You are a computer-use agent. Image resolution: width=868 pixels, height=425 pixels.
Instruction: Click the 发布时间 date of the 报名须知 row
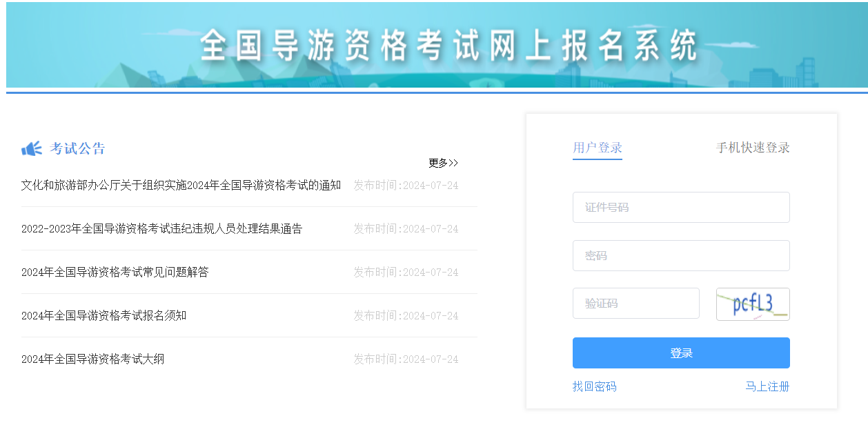point(406,316)
